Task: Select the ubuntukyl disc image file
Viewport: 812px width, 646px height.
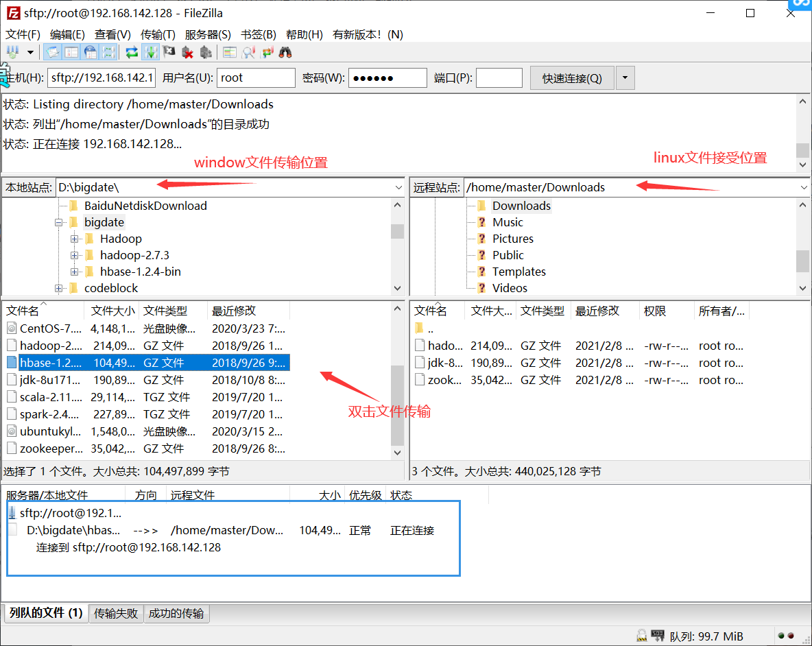Action: tap(147, 431)
